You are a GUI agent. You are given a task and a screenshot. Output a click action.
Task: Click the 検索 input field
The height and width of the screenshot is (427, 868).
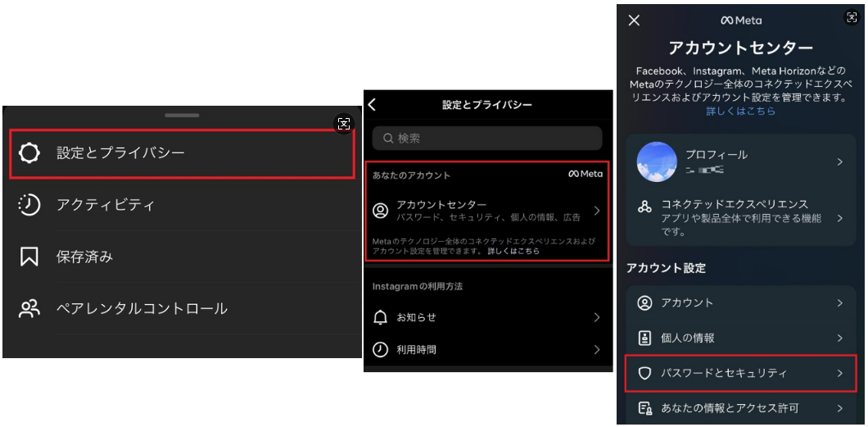click(487, 139)
